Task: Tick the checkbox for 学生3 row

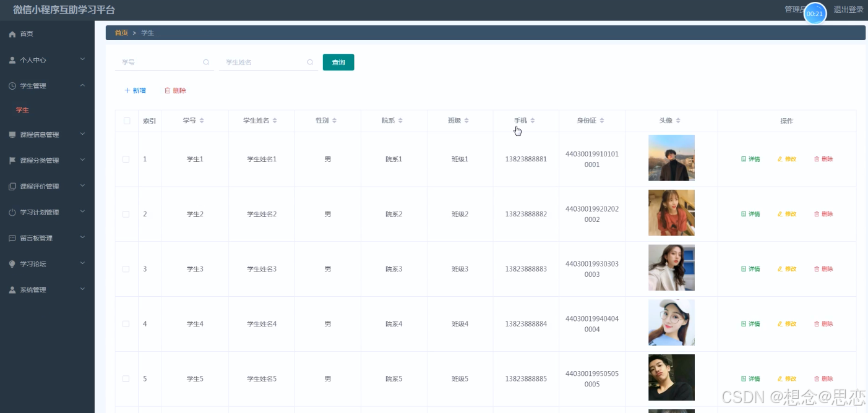Action: point(126,269)
